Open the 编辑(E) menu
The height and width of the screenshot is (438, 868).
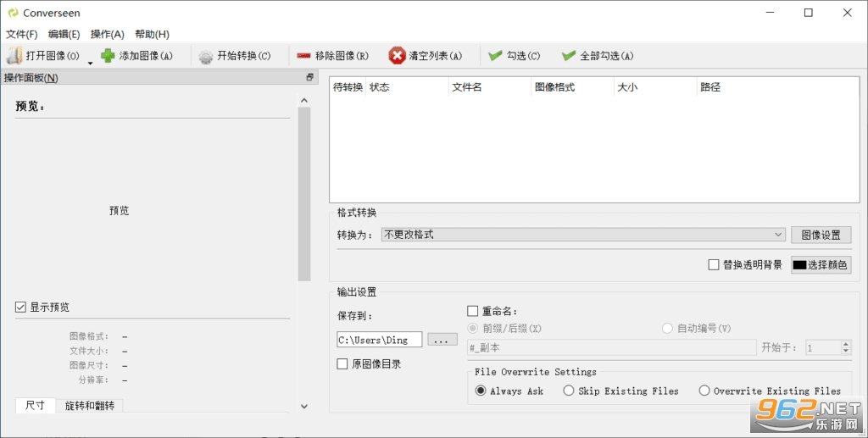coord(64,34)
